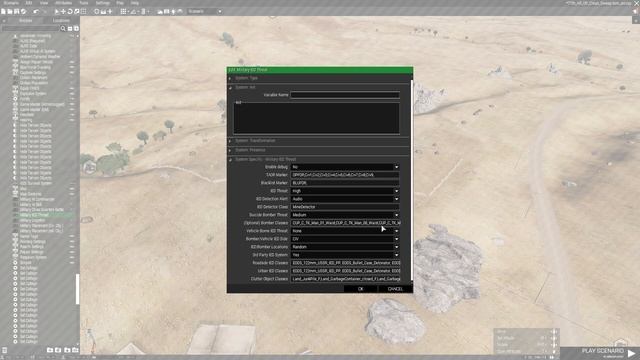Click the Variable Name input field
The height and width of the screenshot is (360, 640).
(345, 95)
